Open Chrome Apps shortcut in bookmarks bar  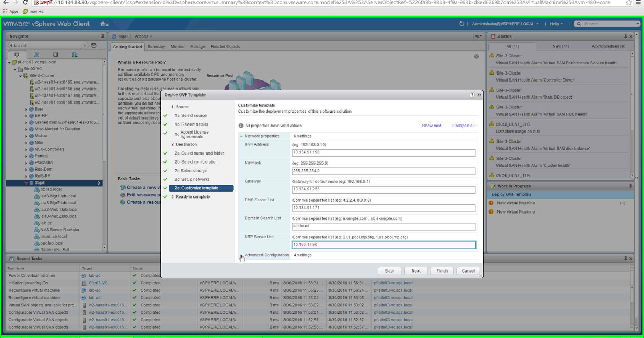tap(11, 11)
